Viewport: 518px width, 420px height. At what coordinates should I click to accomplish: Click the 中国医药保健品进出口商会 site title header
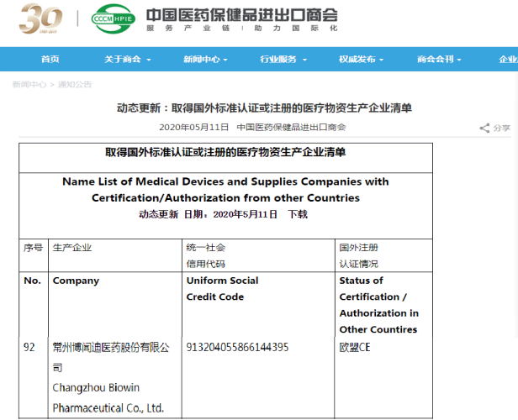point(241,15)
